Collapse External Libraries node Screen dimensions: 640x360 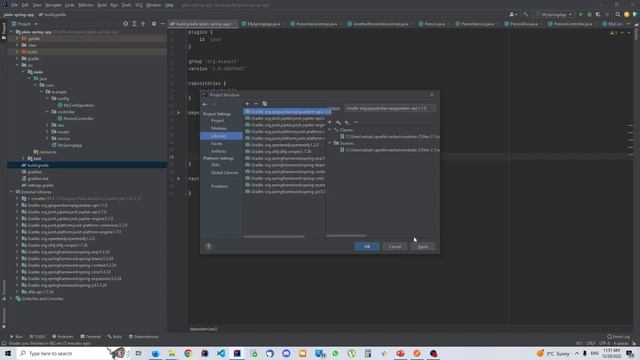click(x=11, y=192)
